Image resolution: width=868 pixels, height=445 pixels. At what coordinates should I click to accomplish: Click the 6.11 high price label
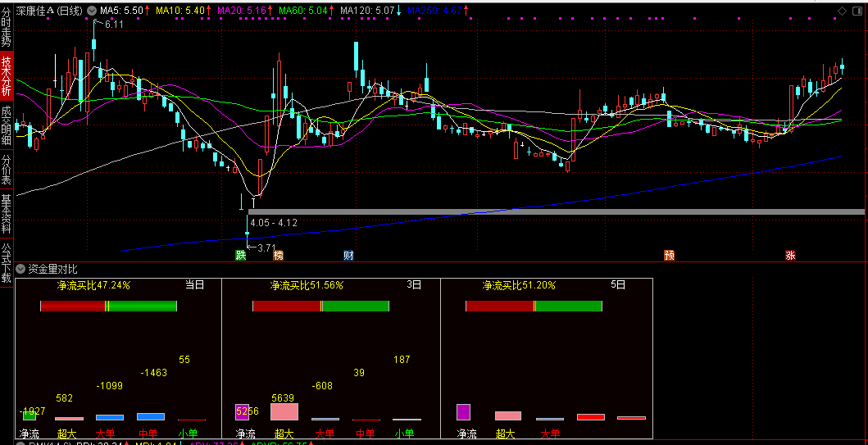click(x=114, y=25)
